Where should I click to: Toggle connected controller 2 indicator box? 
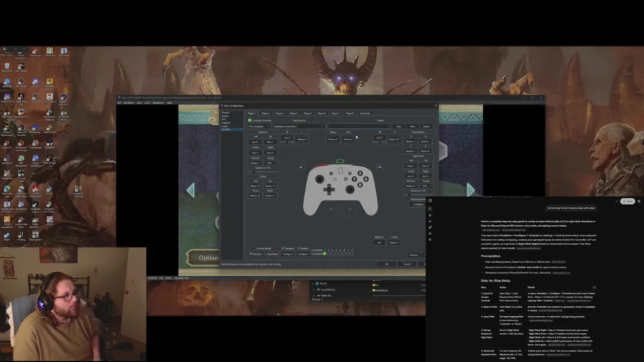(x=329, y=253)
